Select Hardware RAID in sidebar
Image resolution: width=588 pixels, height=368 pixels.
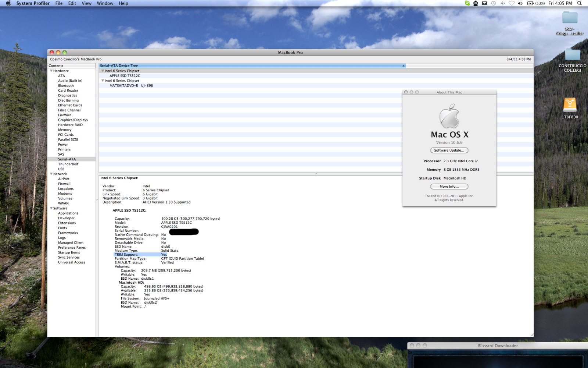70,125
